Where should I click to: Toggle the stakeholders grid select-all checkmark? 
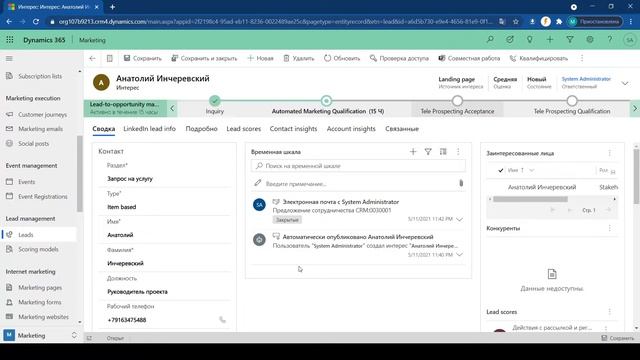coord(501,170)
